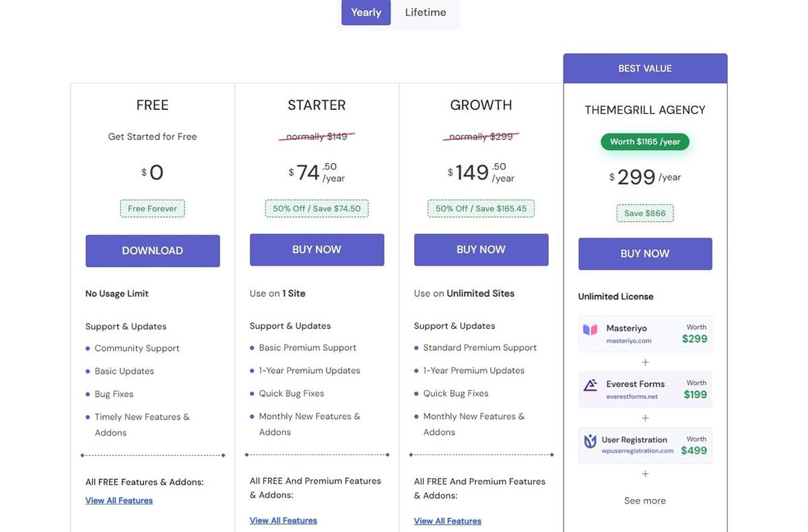Image resolution: width=808 pixels, height=532 pixels.
Task: Click BUY NOW under Starter plan
Action: point(317,250)
